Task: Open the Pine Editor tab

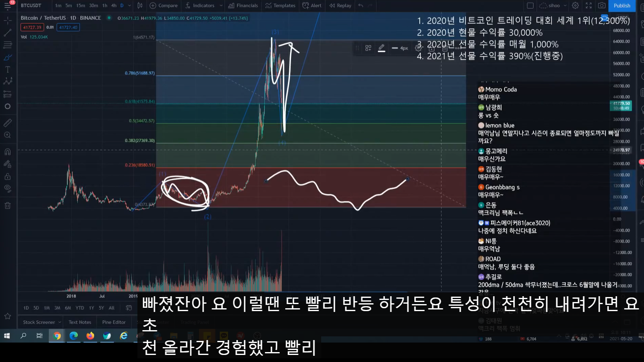Action: [114, 322]
